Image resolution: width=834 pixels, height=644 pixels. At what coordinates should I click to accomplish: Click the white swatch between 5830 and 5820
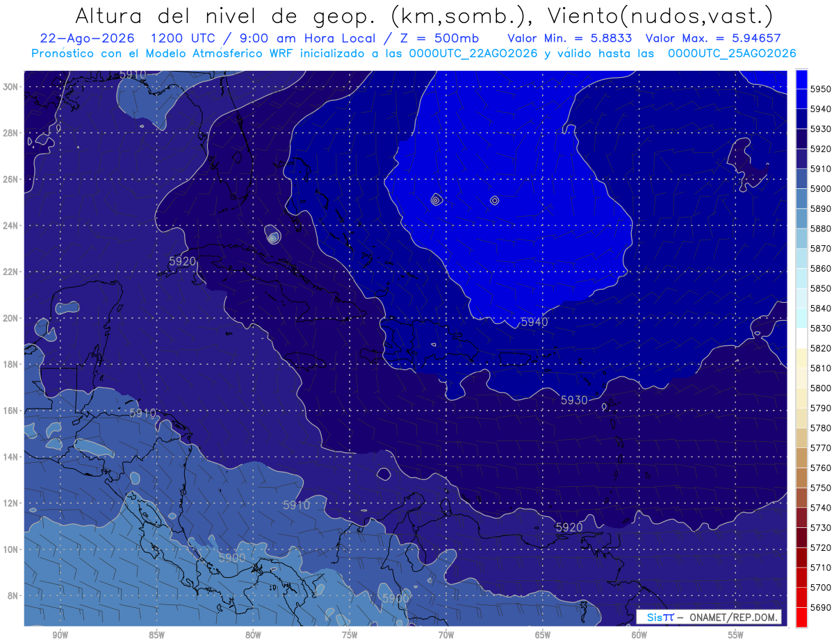click(x=801, y=338)
